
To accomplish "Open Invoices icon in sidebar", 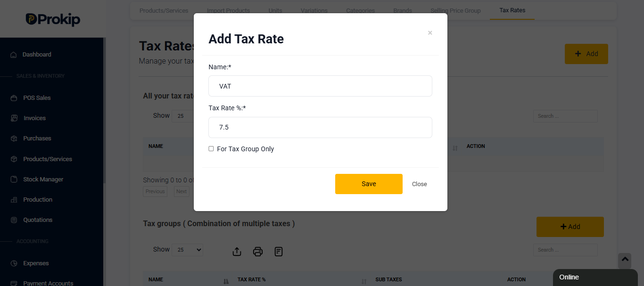I will (14, 118).
